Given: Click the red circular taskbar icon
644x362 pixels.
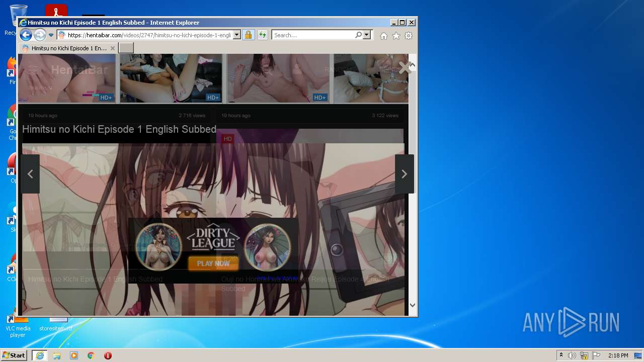Looking at the screenshot, I should coord(108,355).
